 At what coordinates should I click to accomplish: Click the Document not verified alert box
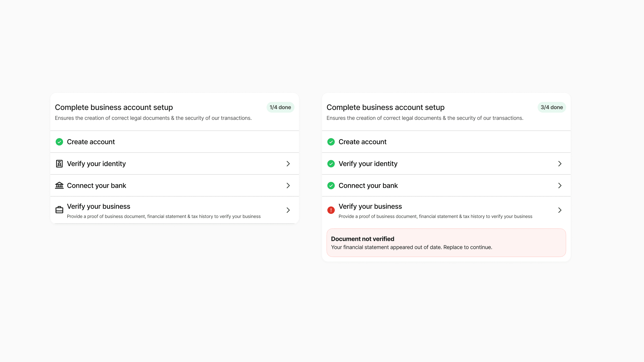point(446,243)
